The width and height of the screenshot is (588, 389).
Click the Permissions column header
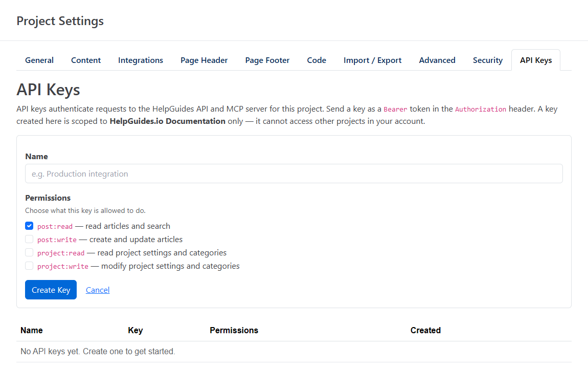(234, 331)
